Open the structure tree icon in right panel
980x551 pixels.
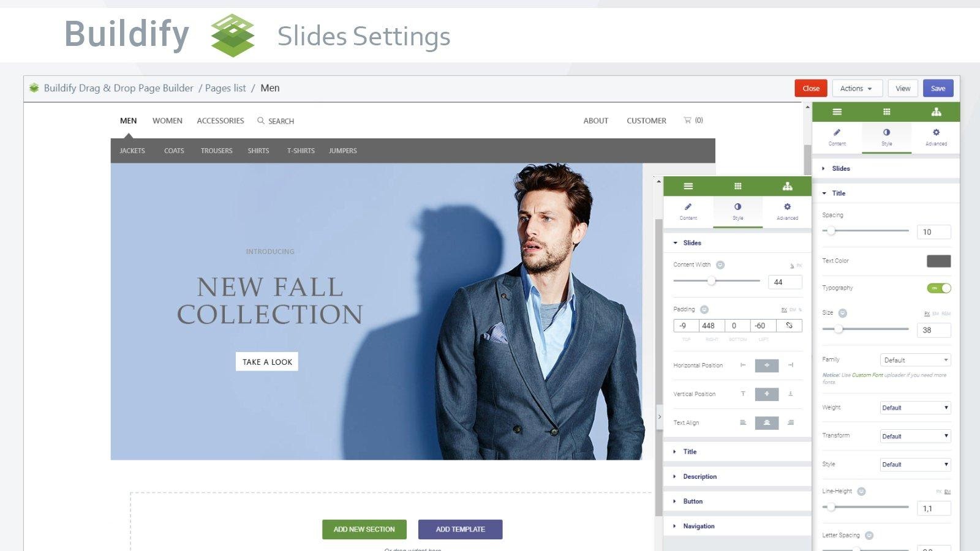[x=936, y=112]
